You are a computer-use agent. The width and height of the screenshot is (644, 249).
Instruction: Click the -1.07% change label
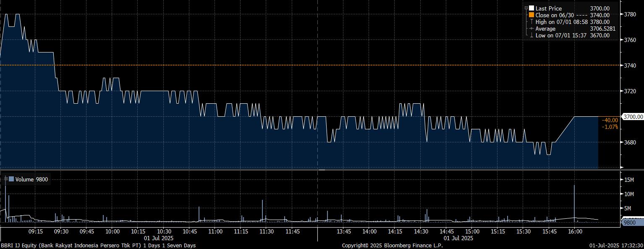pos(610,127)
